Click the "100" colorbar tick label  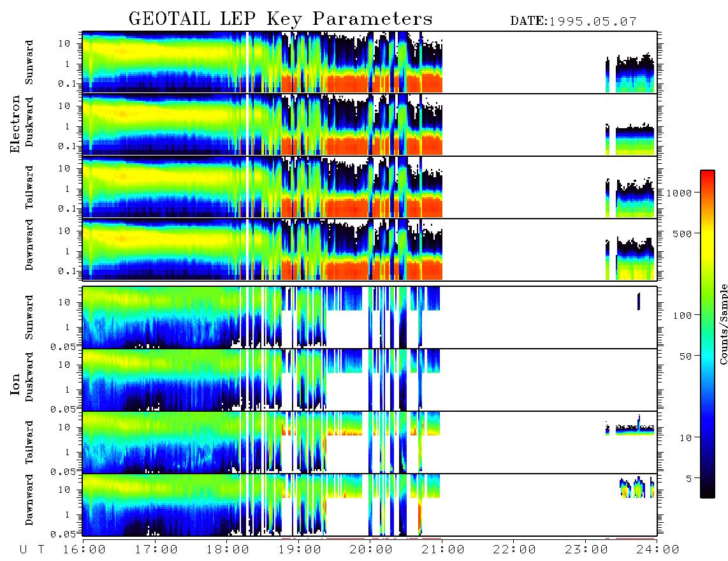click(x=682, y=316)
